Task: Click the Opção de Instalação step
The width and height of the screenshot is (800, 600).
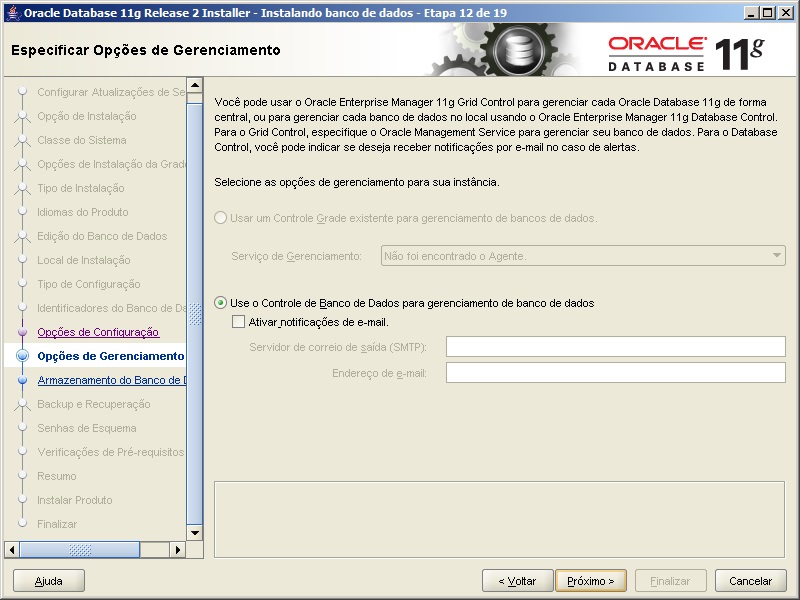Action: point(87,116)
